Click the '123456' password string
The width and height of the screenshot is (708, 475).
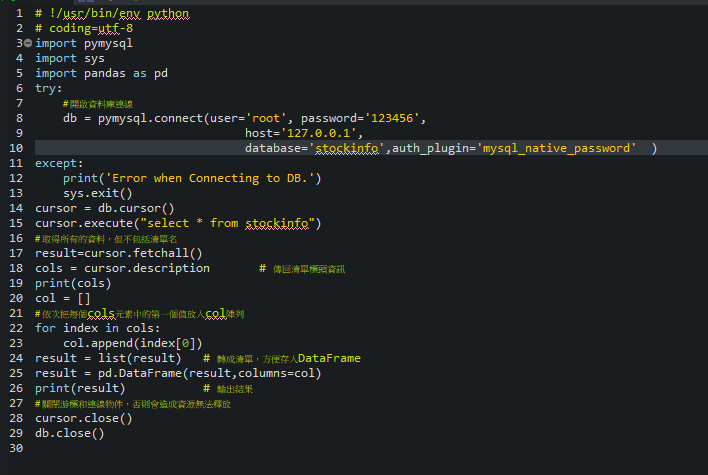coord(392,118)
